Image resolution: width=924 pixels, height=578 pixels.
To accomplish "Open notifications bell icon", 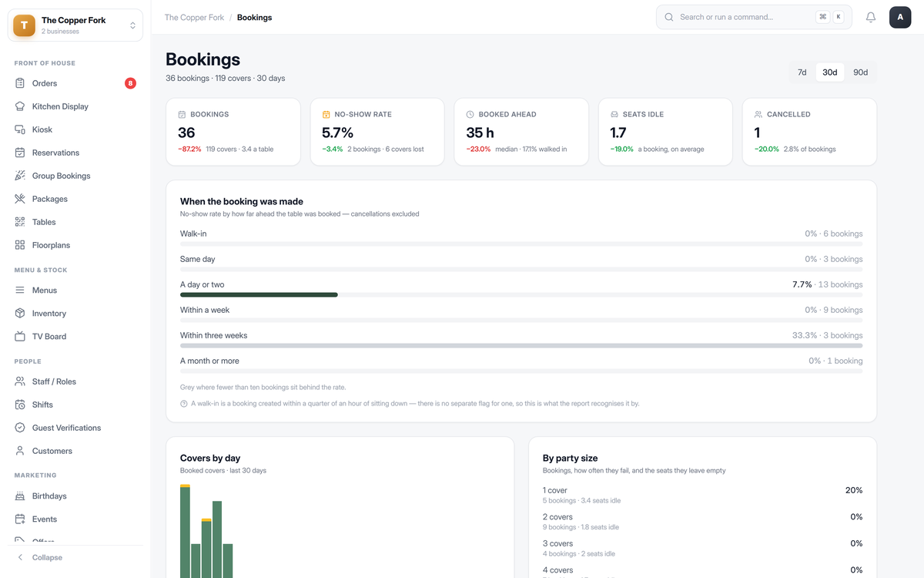I will 871,17.
